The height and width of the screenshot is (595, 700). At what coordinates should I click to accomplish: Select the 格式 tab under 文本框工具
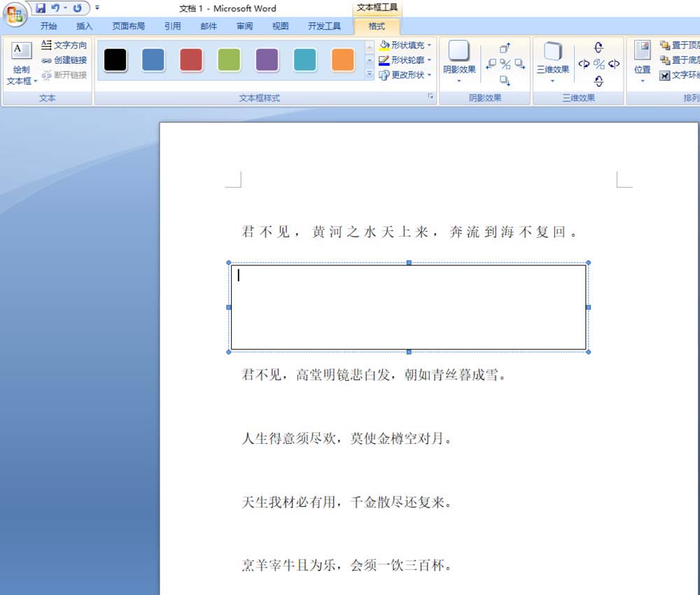coord(377,27)
